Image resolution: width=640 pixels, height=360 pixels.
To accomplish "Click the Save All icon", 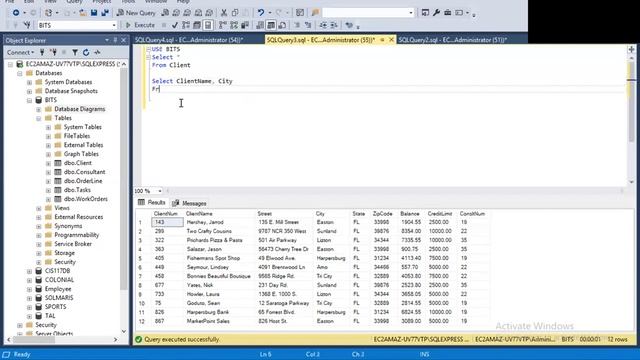I will tap(105, 13).
